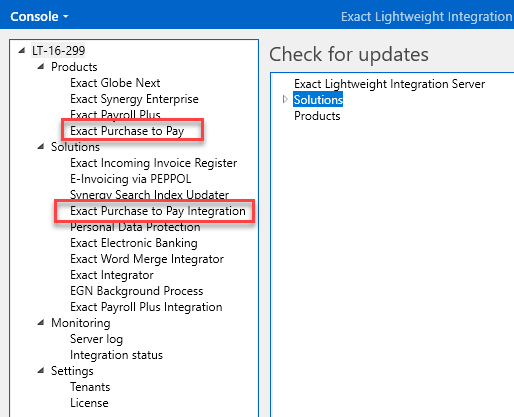
Task: Collapse the Solutions tree section in sidebar
Action: click(x=41, y=147)
